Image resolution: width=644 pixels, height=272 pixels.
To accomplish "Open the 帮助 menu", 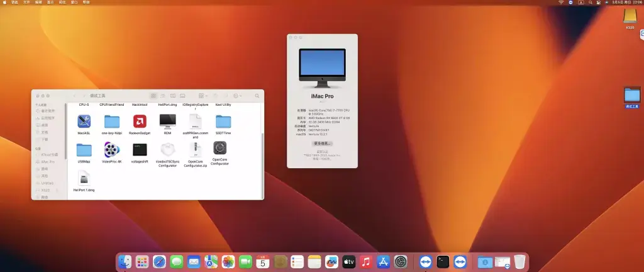I will pos(86,3).
